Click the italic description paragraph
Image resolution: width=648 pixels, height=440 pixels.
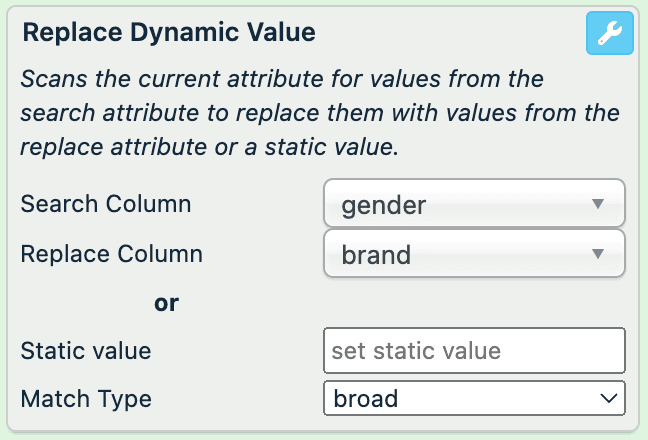pos(320,113)
